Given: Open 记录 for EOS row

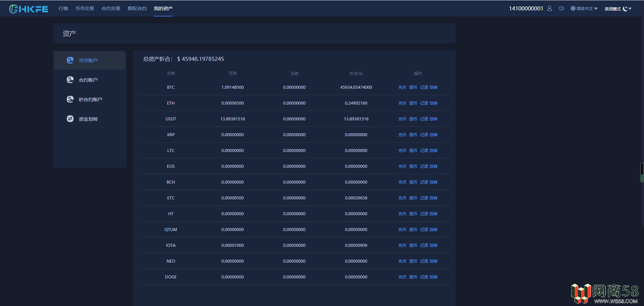Looking at the screenshot, I should pos(424,166).
